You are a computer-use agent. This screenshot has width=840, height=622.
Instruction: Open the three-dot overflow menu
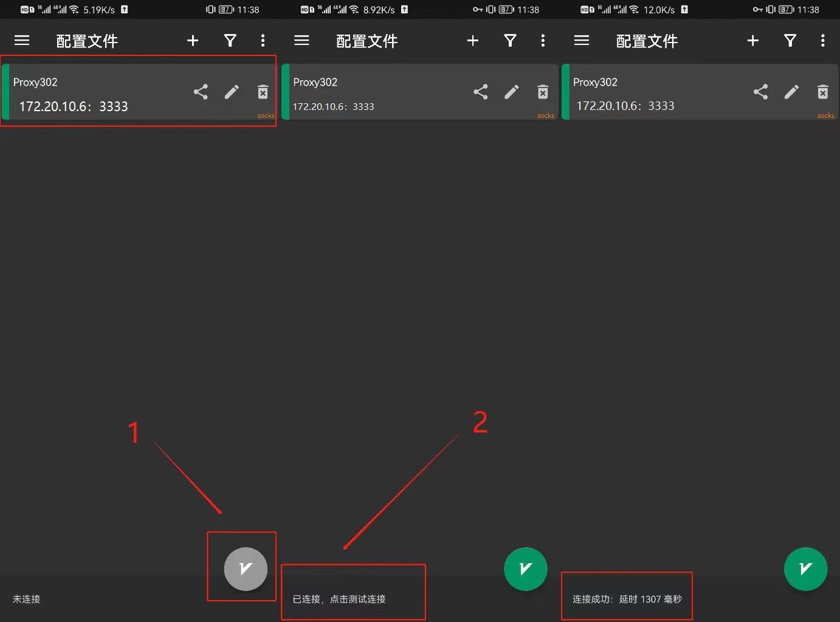(x=263, y=40)
